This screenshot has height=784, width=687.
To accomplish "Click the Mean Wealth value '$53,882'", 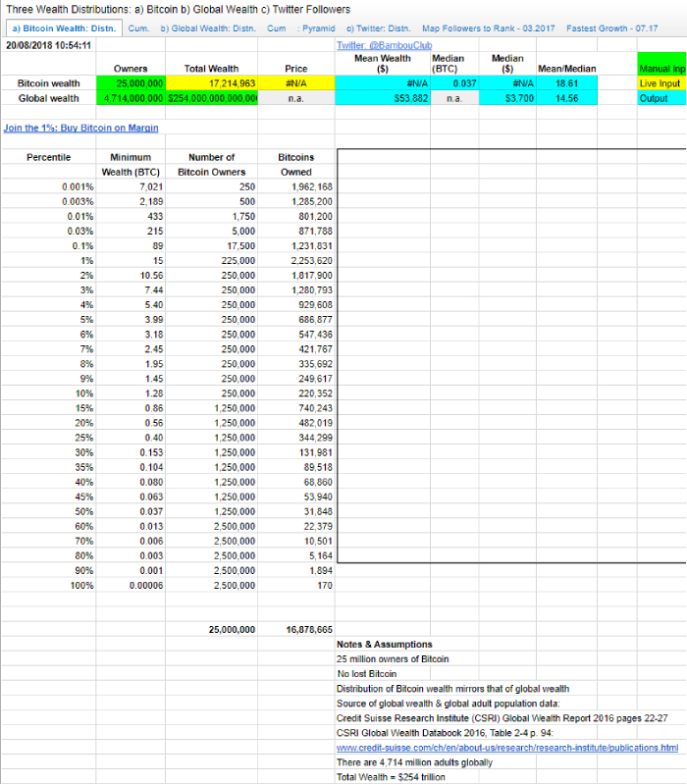I will coord(383,98).
